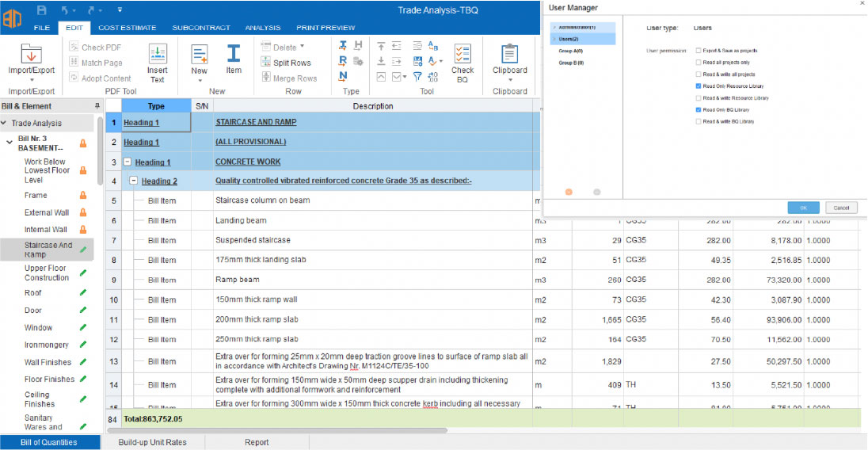Viewport: 868px width, 450px height.
Task: Click the filter funnel icon in the Tool group
Action: tap(418, 77)
